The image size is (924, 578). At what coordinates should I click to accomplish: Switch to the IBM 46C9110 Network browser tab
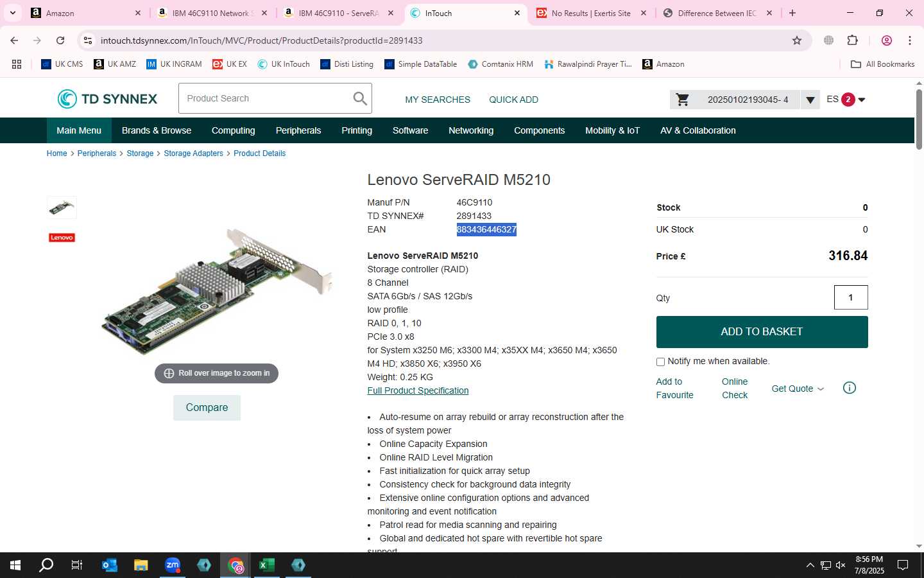(212, 13)
